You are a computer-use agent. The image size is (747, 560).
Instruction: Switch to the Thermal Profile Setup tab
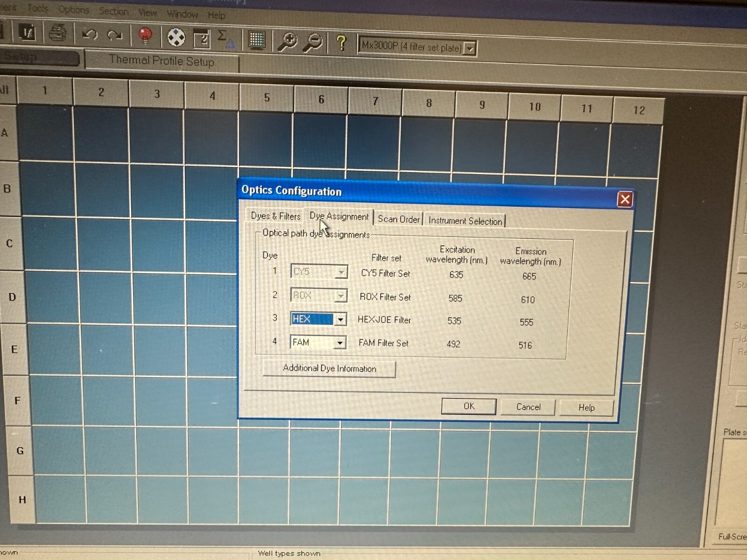pos(162,61)
